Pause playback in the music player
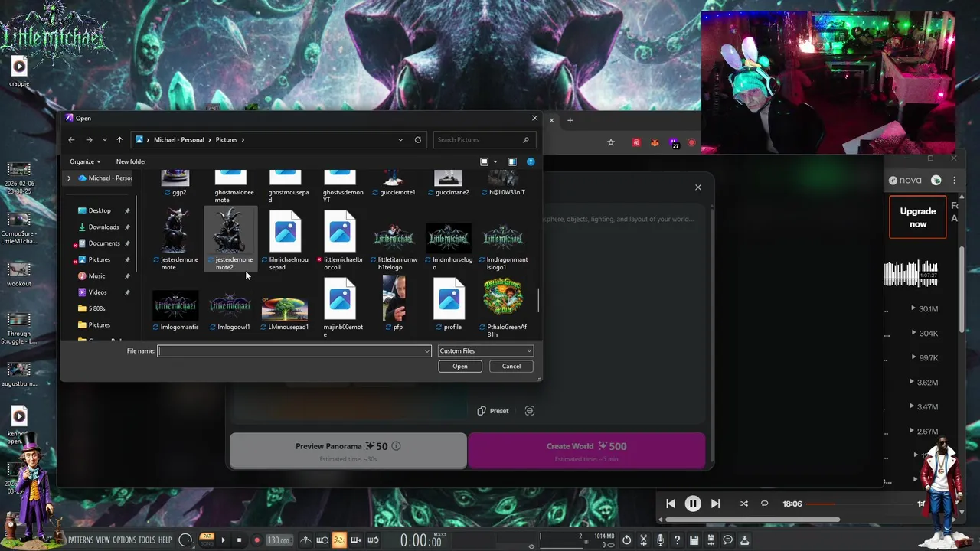980x551 pixels. 693,504
